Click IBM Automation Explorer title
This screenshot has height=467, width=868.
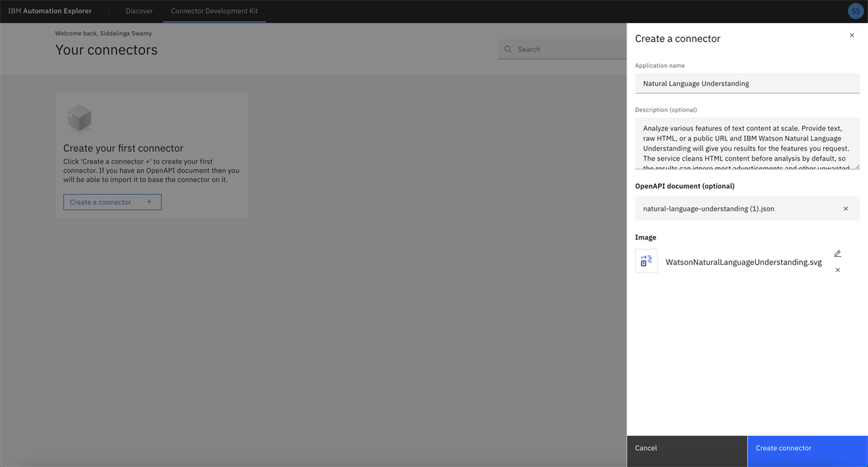click(x=50, y=11)
